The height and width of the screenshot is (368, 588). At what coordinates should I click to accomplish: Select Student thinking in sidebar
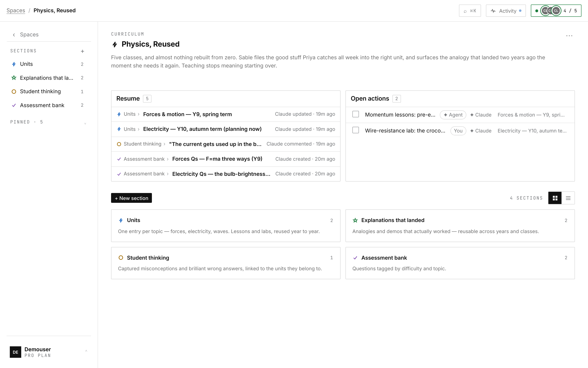(49, 92)
